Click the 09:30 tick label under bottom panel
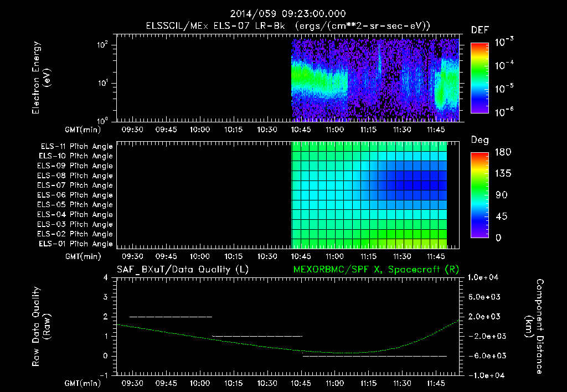 [132, 383]
